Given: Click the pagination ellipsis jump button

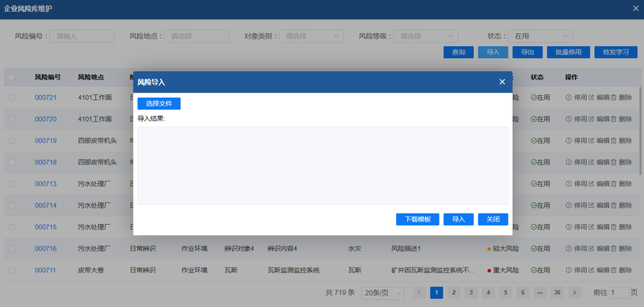Looking at the screenshot, I should tap(539, 292).
